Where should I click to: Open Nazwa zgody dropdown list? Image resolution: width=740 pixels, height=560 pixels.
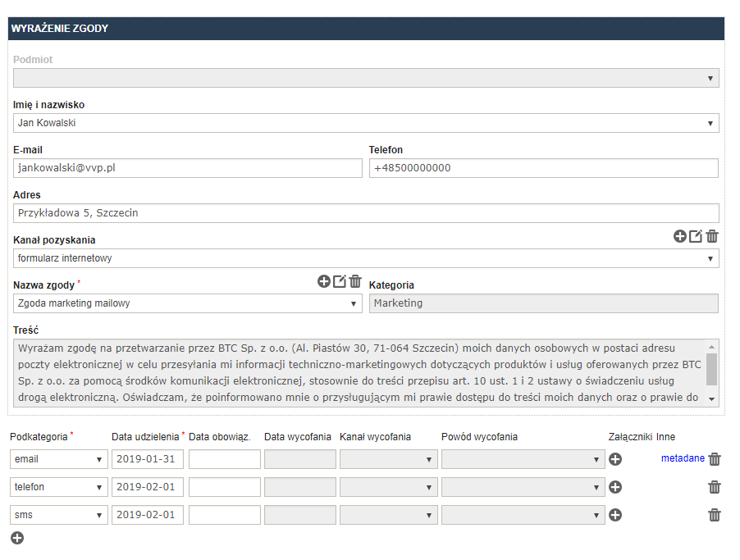(188, 303)
